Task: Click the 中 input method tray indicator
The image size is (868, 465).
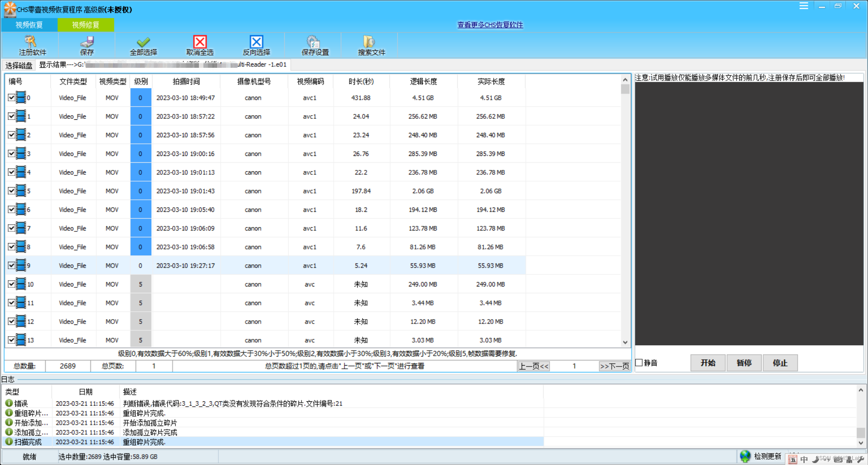Action: coord(804,459)
